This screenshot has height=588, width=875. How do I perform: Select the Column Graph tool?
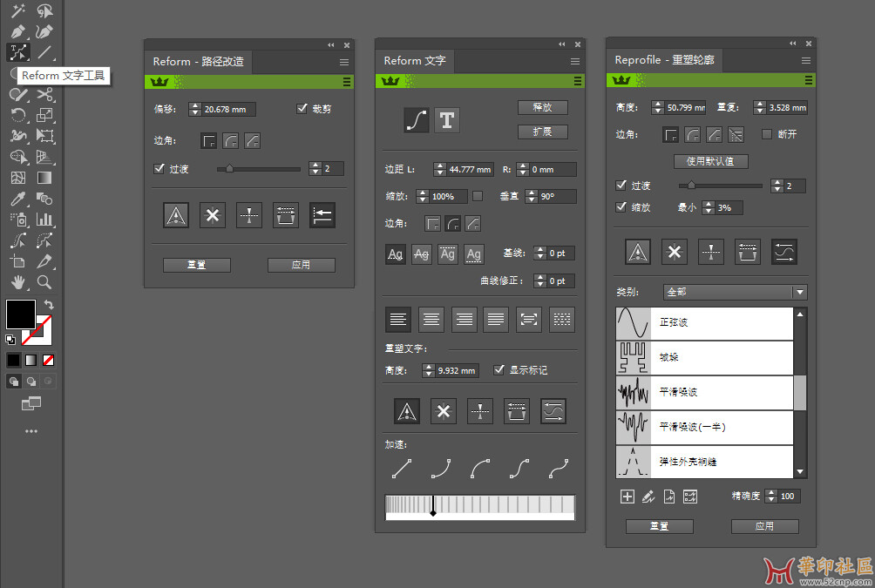44,220
